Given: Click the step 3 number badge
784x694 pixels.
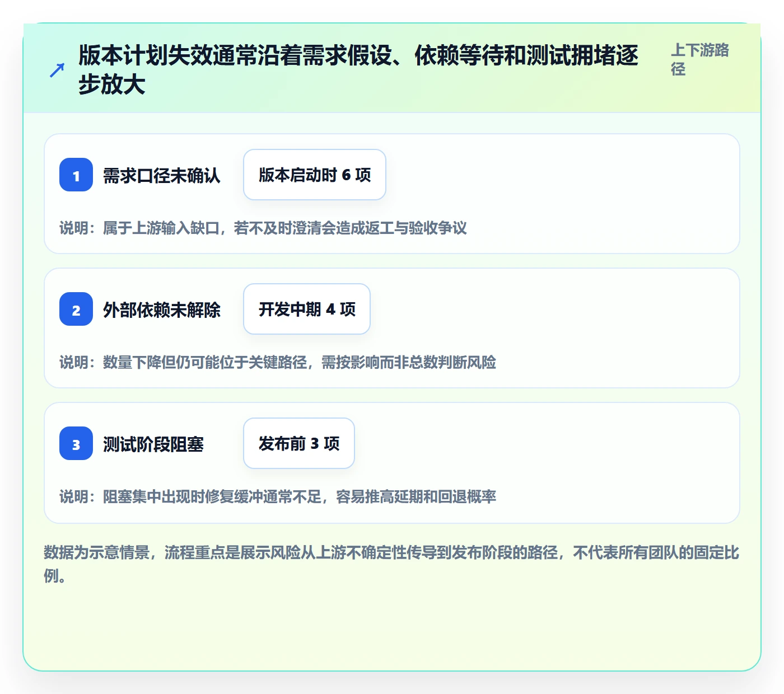Looking at the screenshot, I should pos(76,443).
